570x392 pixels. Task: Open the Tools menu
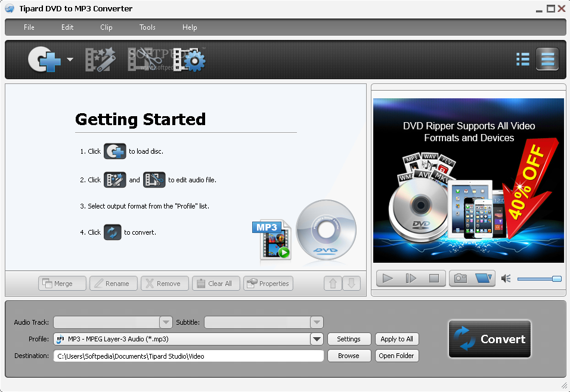pyautogui.click(x=147, y=27)
